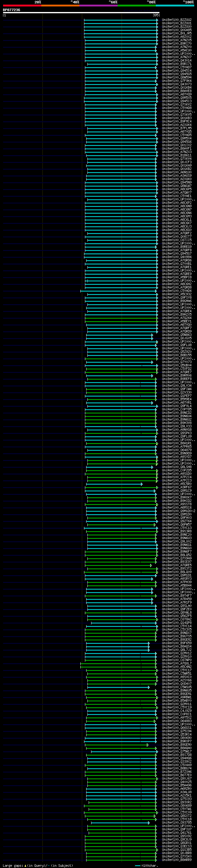
Task: Click hit label UniRef100_A7NZX7
Action: coord(177,57)
